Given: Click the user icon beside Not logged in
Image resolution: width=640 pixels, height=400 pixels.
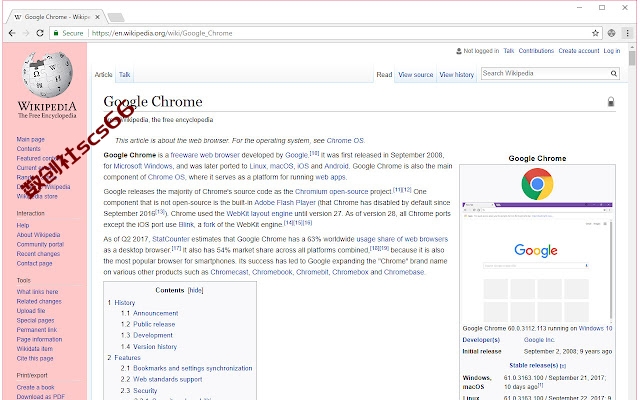Looking at the screenshot, I should tap(459, 51).
